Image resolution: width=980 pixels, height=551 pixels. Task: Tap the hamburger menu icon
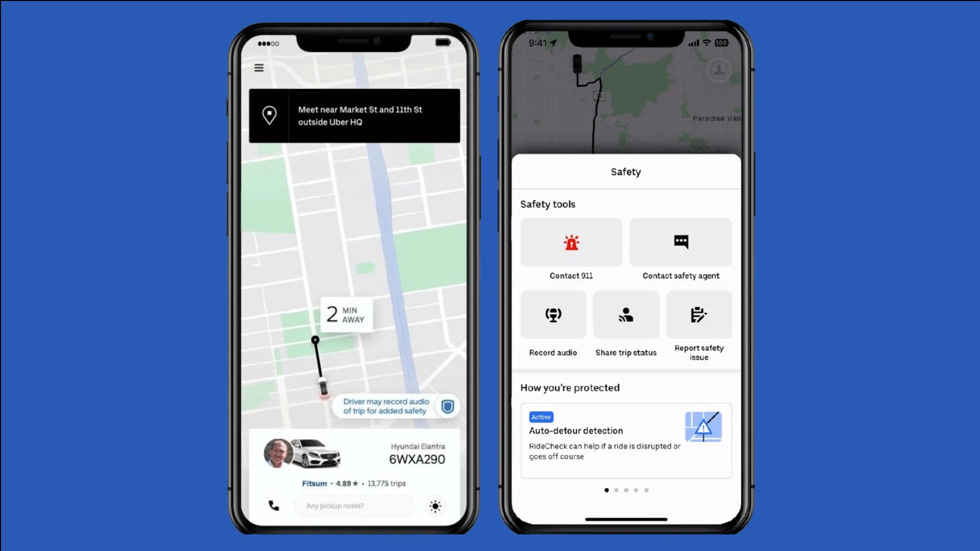click(258, 67)
